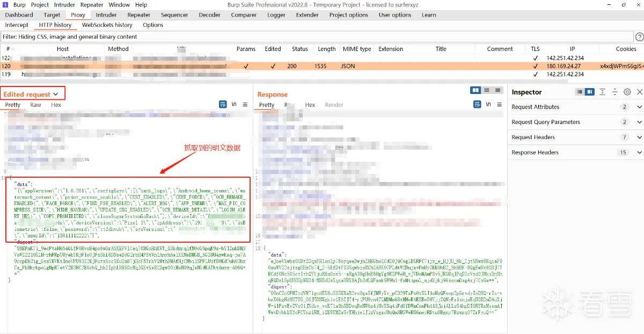Close the Inspector panel

[639, 92]
